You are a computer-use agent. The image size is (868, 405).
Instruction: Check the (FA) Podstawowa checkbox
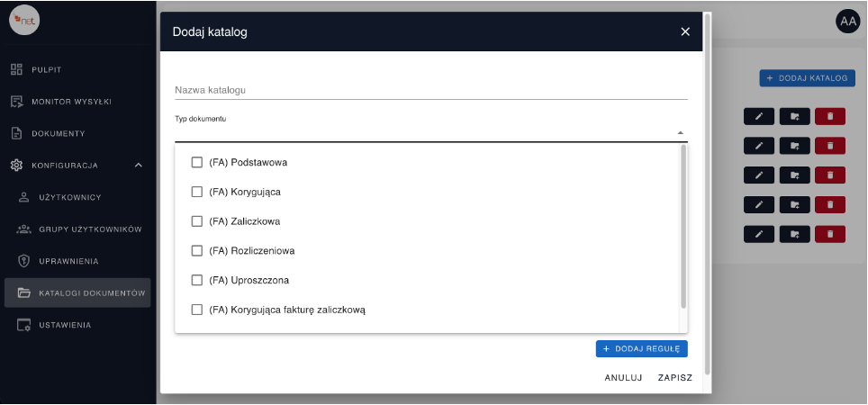(197, 162)
